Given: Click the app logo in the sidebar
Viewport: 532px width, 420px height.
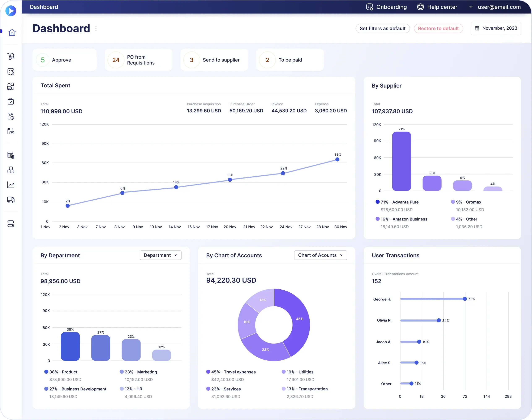Looking at the screenshot, I should pyautogui.click(x=11, y=11).
